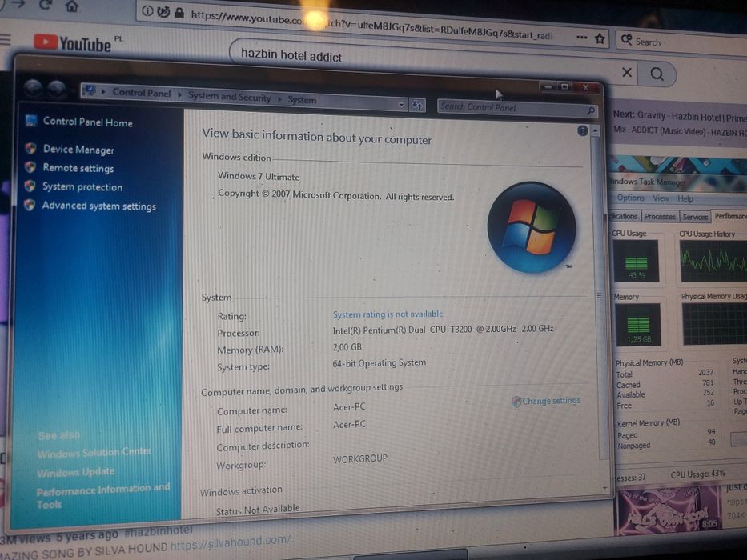This screenshot has width=747, height=560.
Task: Click the padlock icon in the URL bar
Action: pyautogui.click(x=179, y=13)
